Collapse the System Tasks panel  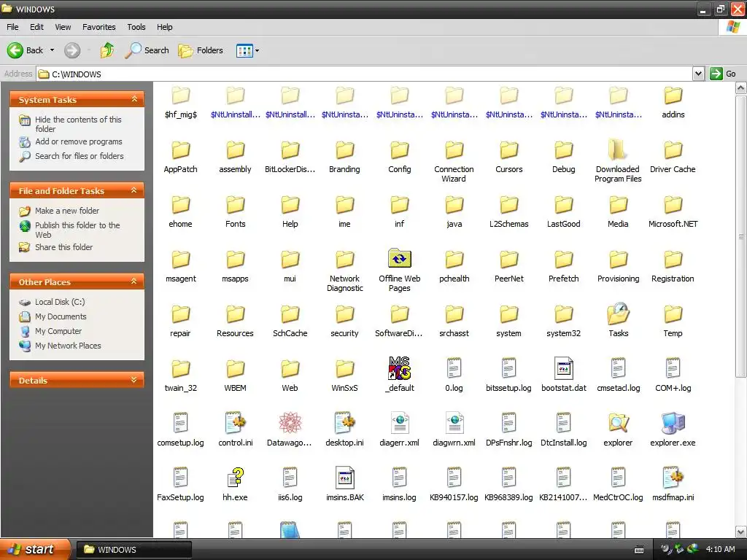(134, 99)
